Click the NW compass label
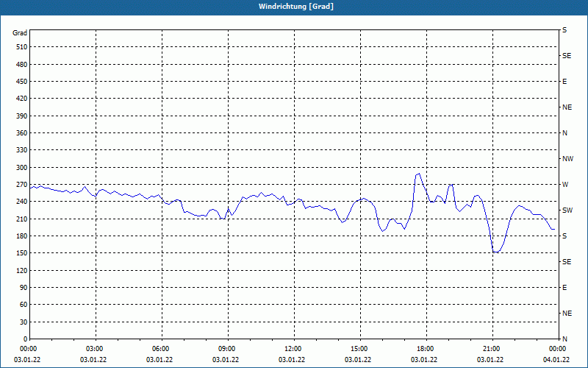Screen dimensions: 588x368 click(567, 159)
